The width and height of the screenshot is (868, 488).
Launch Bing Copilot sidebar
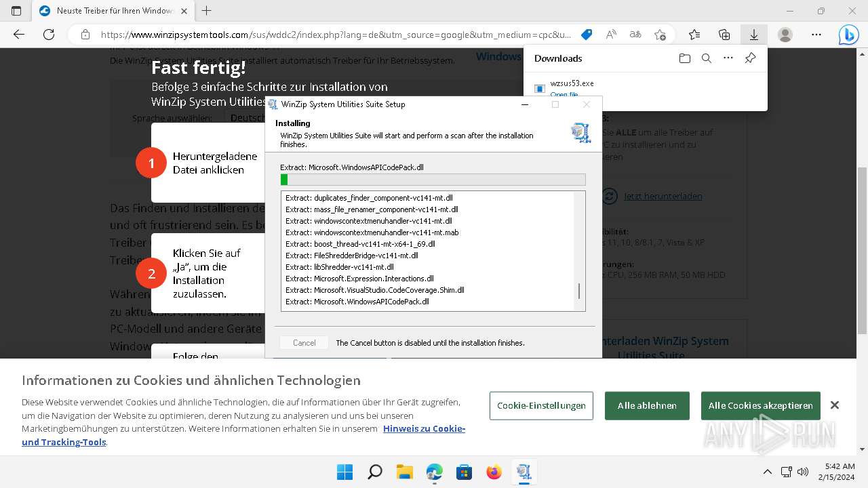(x=848, y=35)
